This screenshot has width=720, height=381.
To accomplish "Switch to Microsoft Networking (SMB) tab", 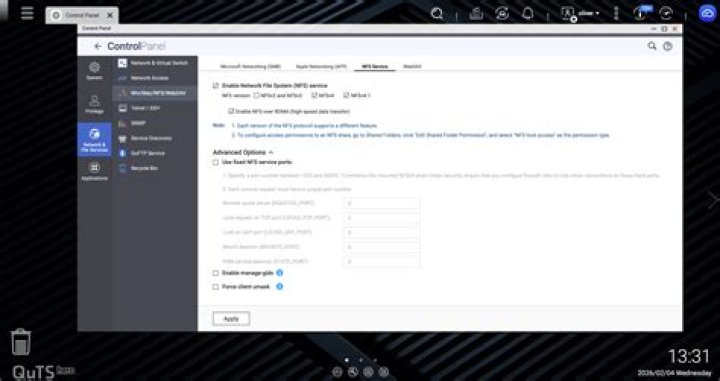I will tap(250, 67).
